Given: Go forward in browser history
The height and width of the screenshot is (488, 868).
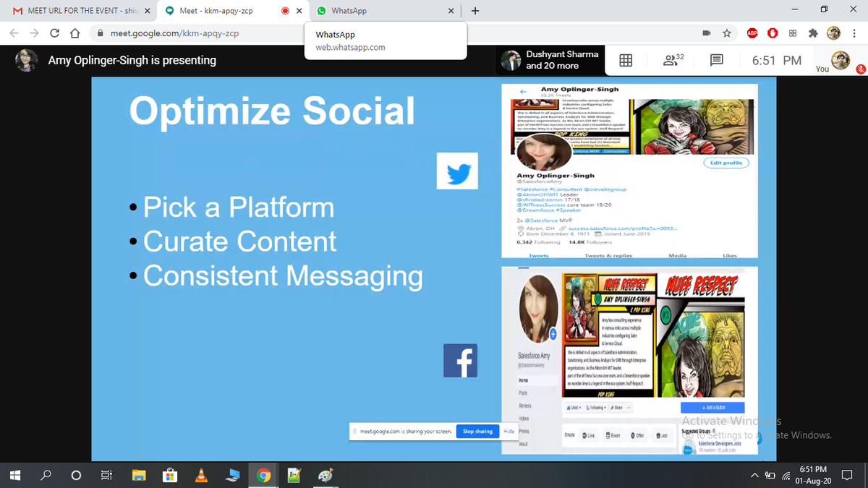Looking at the screenshot, I should (x=35, y=33).
